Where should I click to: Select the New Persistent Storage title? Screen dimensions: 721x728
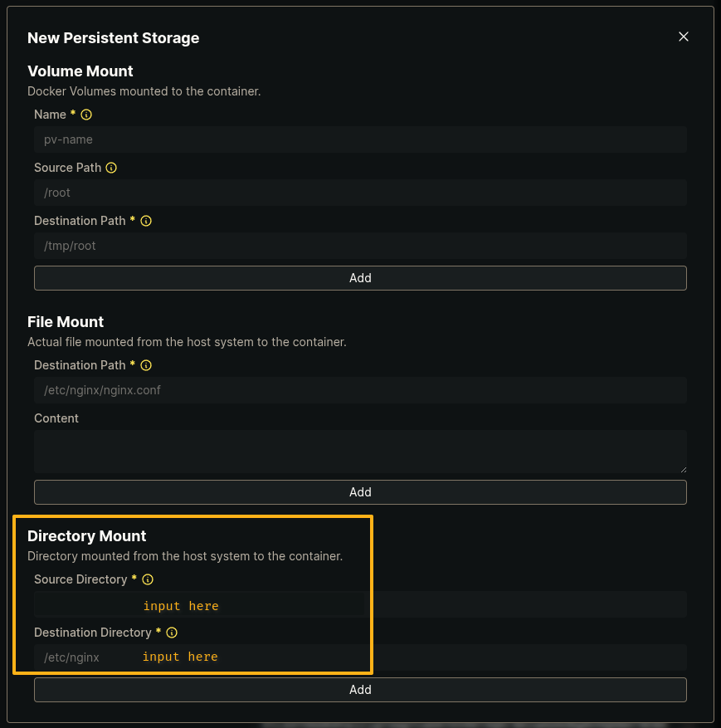tap(113, 38)
